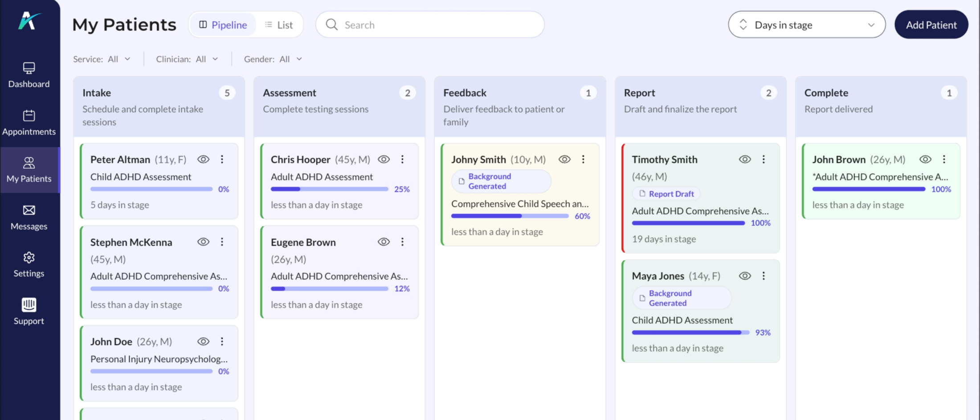Click the Add Patient button

coord(931,24)
